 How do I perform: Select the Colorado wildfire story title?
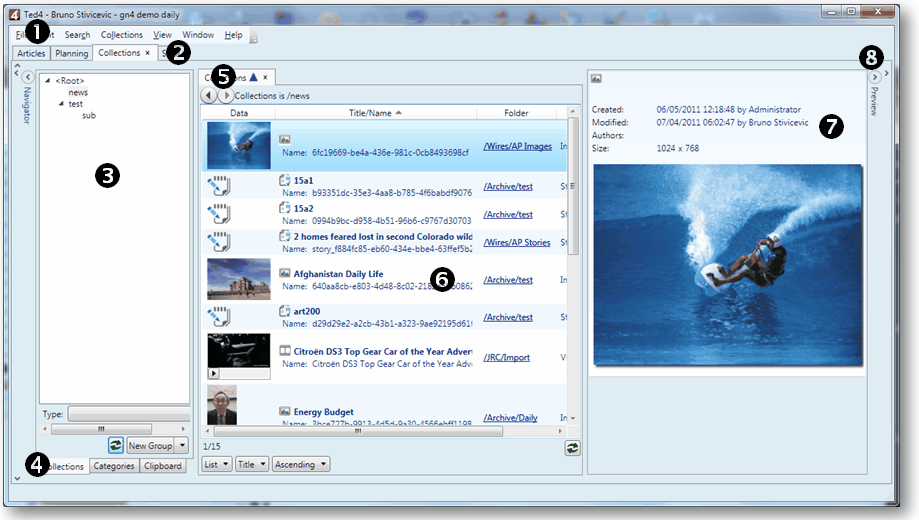pyautogui.click(x=383, y=236)
